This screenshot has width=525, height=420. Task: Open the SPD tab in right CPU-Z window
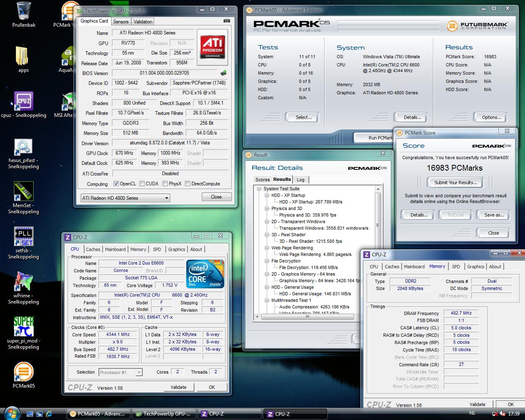(456, 267)
